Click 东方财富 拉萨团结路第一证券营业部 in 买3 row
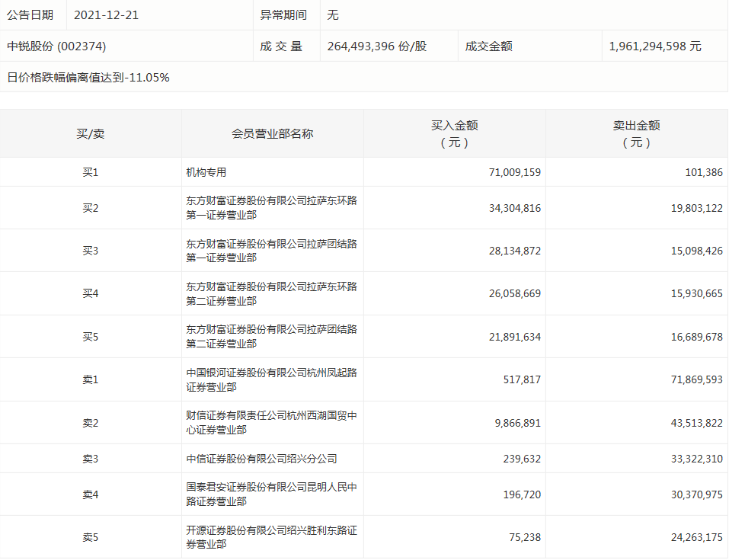The width and height of the screenshot is (729, 560). 271,251
